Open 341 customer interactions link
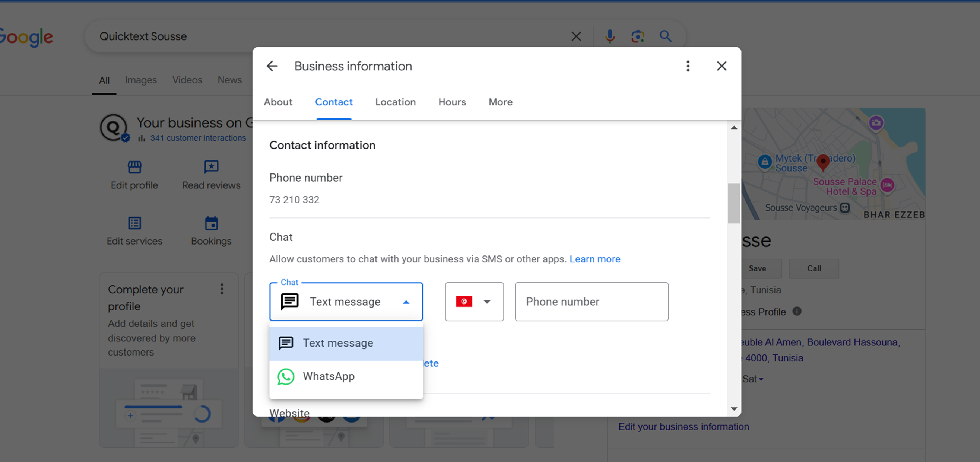980x462 pixels. [198, 138]
